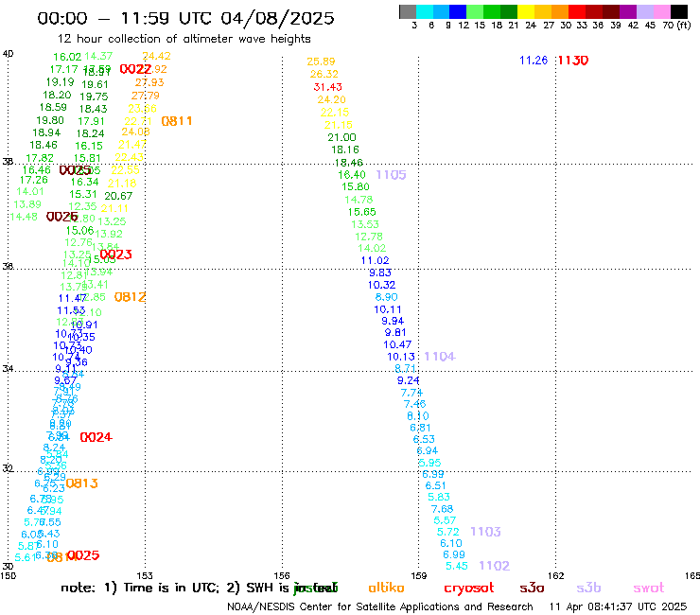Click the gray 3 ft legend swatch
This screenshot has width=700, height=615.
click(x=408, y=11)
